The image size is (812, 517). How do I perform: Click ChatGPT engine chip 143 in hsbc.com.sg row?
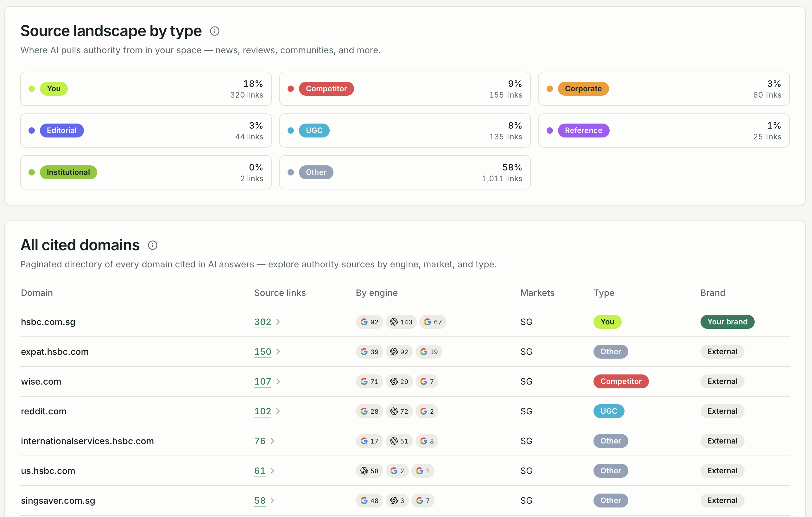point(401,322)
